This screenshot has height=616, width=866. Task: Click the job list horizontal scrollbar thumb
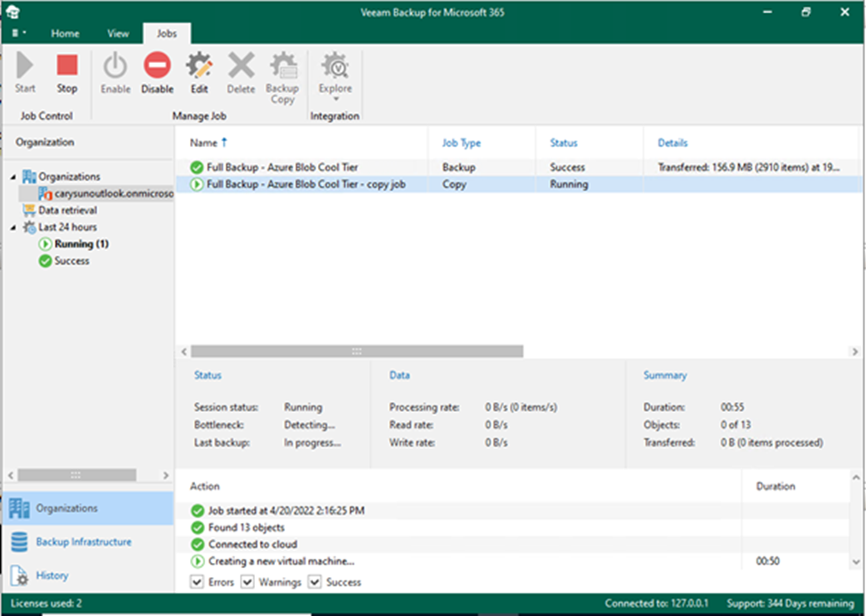pyautogui.click(x=357, y=351)
